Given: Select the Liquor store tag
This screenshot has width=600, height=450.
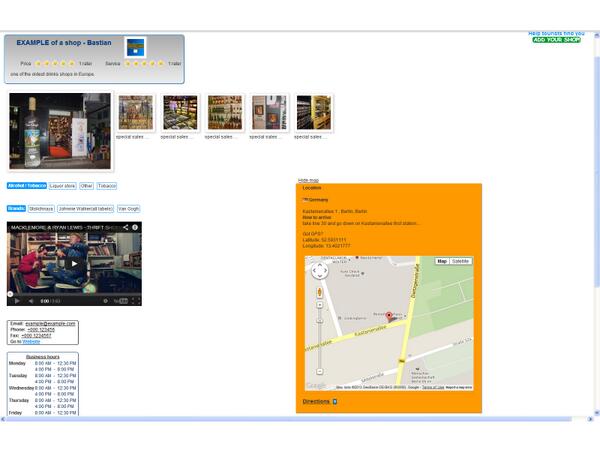Looking at the screenshot, I should [x=62, y=186].
